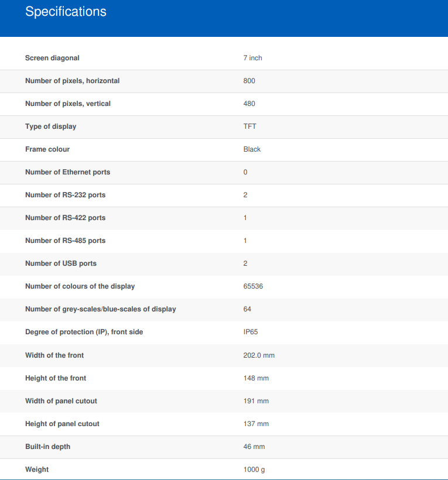Click the 'TFT' value
Screen dimensions: 448x480
click(250, 126)
